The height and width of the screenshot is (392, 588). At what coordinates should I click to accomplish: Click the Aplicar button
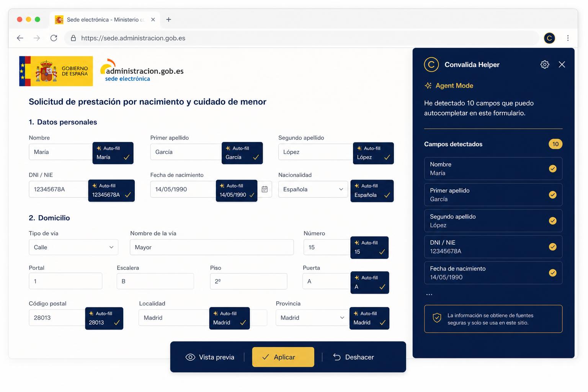pyautogui.click(x=283, y=357)
